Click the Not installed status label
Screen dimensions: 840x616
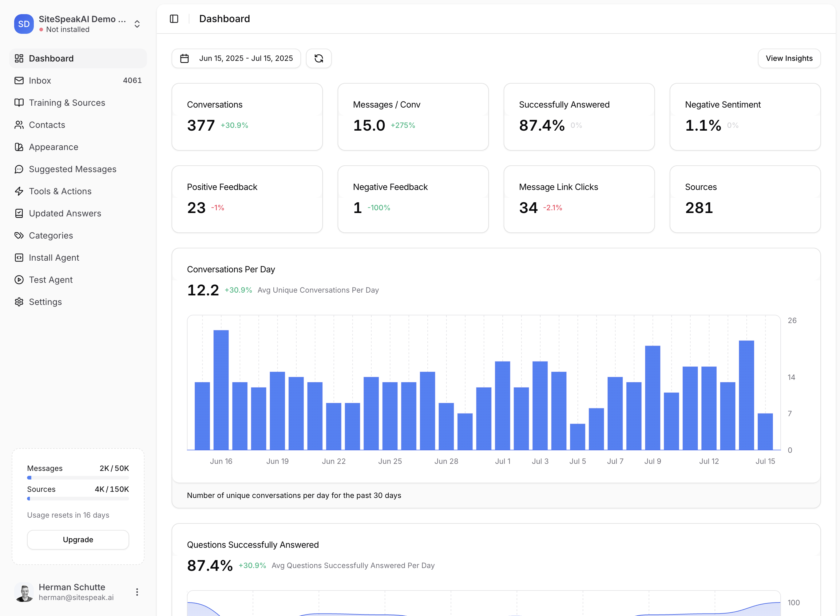point(68,30)
